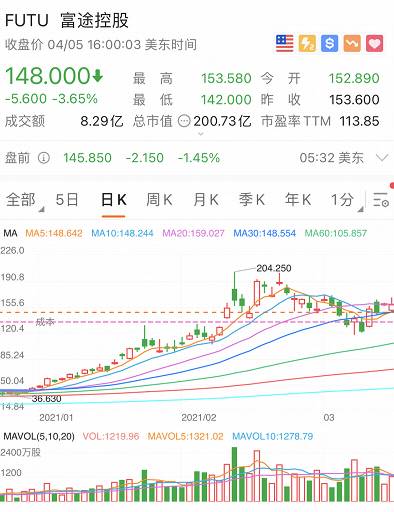Viewport: 394px width, 512px height.
Task: Tap the 总市值 200.73亿 value
Action: click(222, 121)
